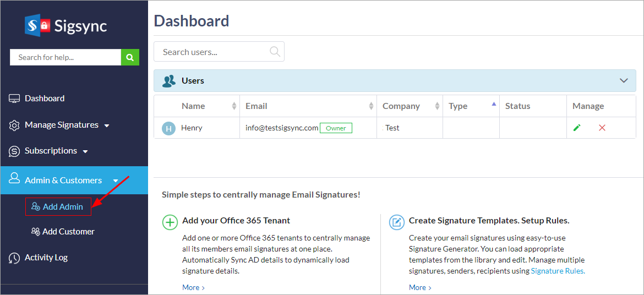Click the Create Signature Templates edit icon
Image resolution: width=644 pixels, height=295 pixels.
(x=396, y=222)
